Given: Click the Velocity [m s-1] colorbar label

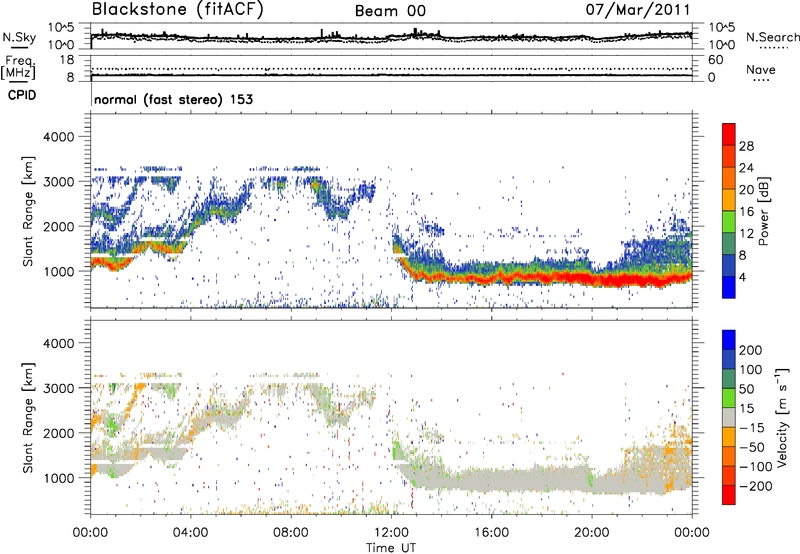Looking at the screenshot, I should [x=782, y=417].
